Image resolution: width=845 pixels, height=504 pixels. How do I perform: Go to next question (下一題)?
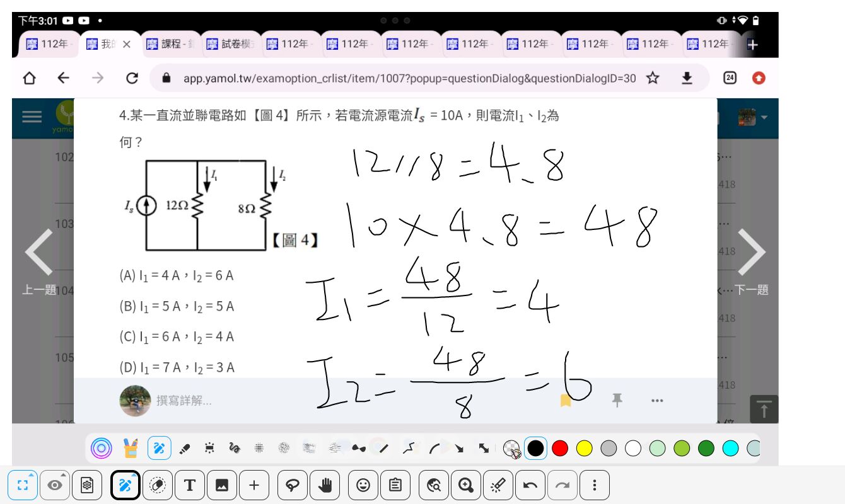click(x=752, y=261)
